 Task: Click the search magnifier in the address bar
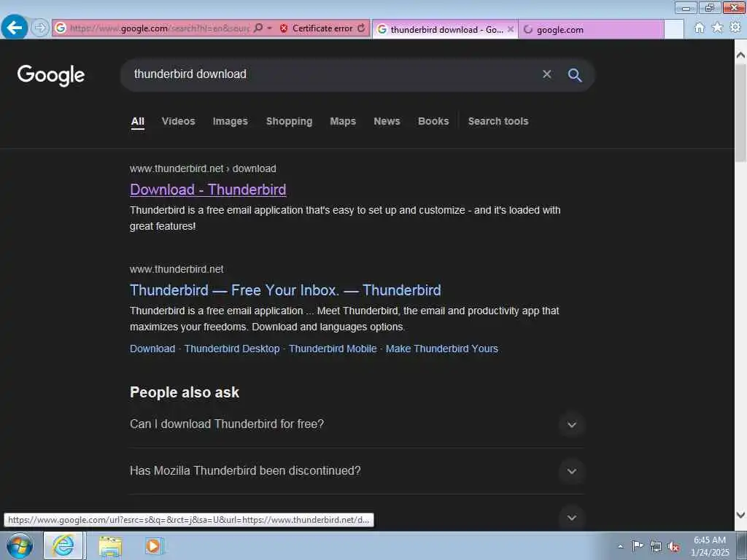coord(258,28)
